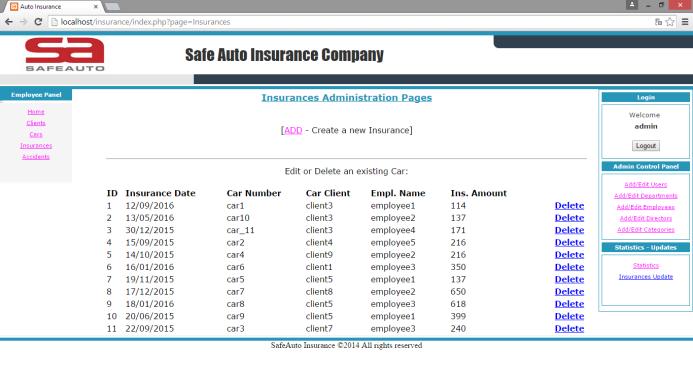Click the admin username text
The height and width of the screenshot is (373, 693).
click(646, 126)
